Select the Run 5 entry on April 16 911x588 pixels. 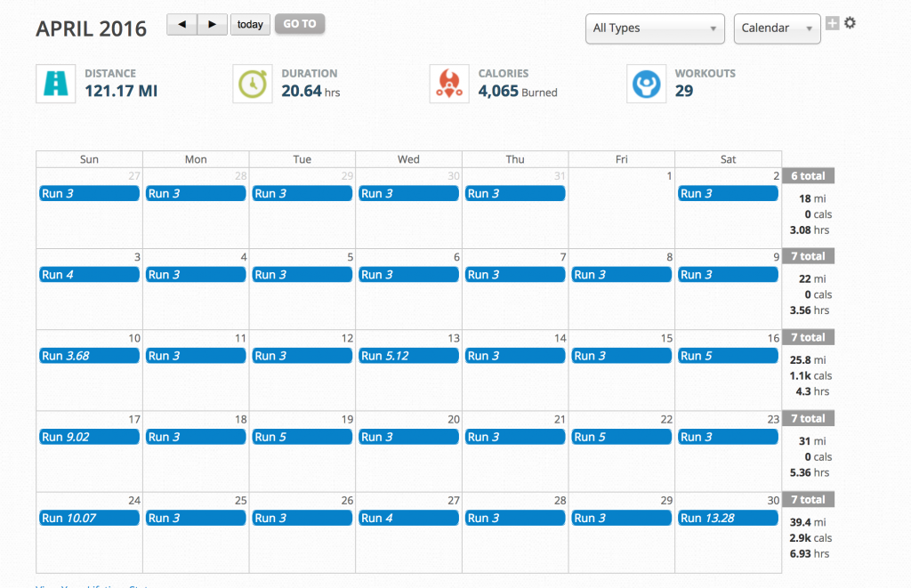click(728, 356)
